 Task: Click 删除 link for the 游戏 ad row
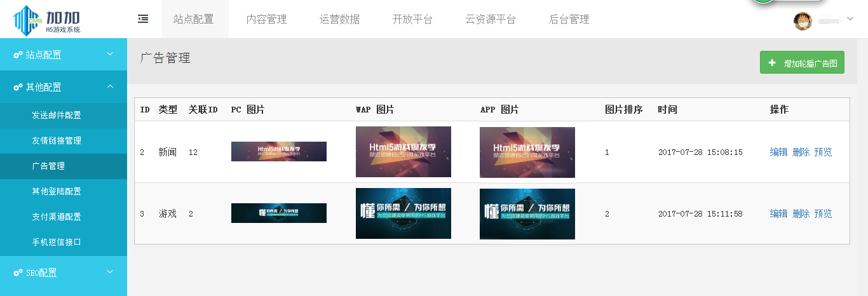click(801, 213)
